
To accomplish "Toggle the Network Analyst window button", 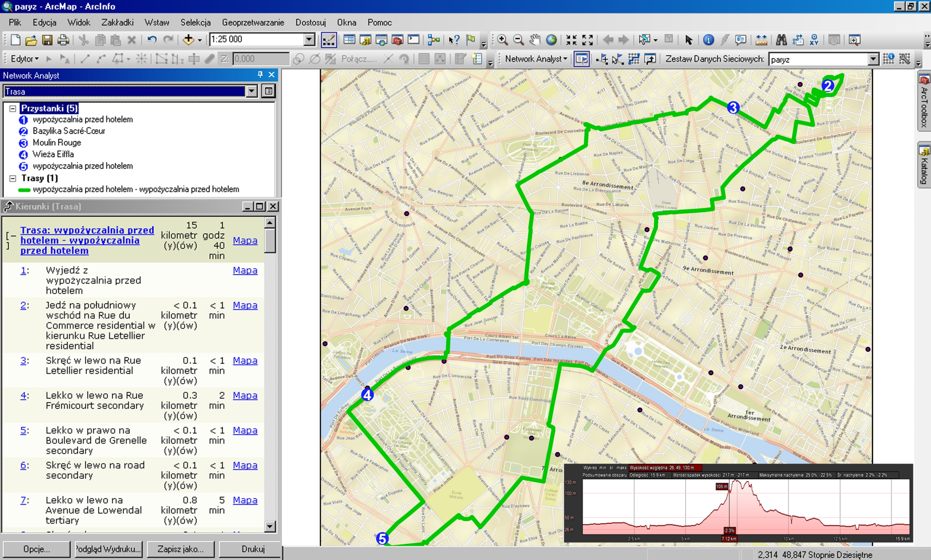I will (581, 59).
